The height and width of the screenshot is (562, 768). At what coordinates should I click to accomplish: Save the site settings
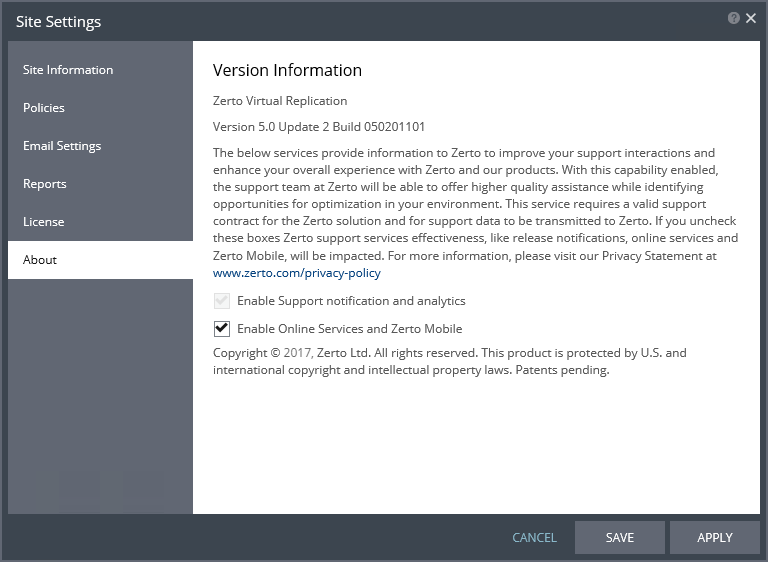(x=620, y=538)
